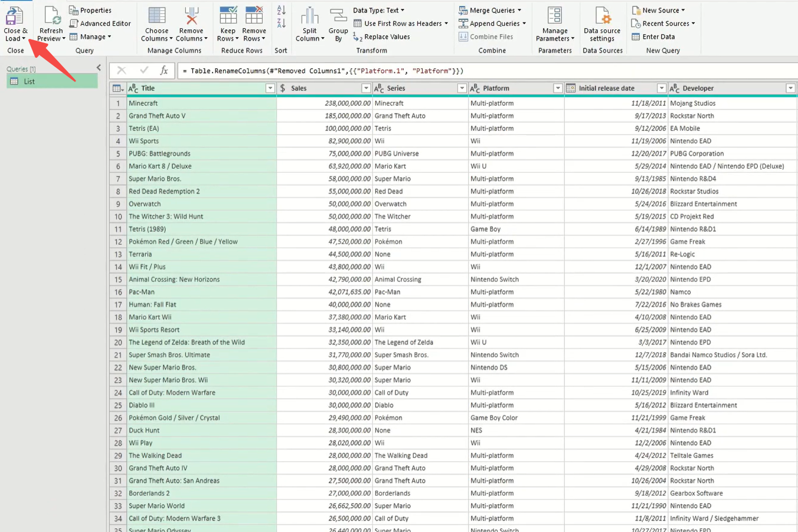This screenshot has height=532, width=798.
Task: Click the Close & Load icon
Action: point(15,16)
